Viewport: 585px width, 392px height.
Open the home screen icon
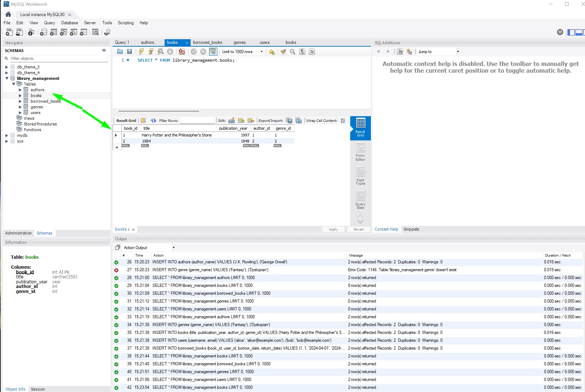coord(8,14)
